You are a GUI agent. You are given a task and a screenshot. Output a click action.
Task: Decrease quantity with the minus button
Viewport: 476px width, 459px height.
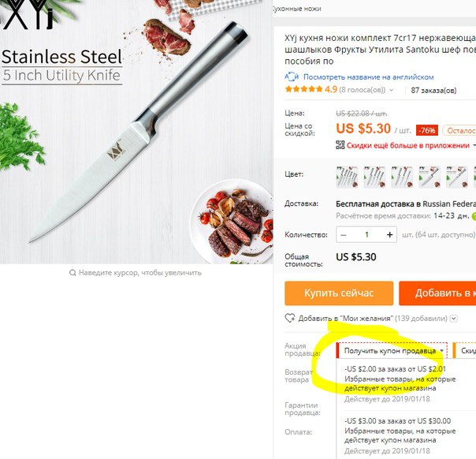pyautogui.click(x=344, y=234)
